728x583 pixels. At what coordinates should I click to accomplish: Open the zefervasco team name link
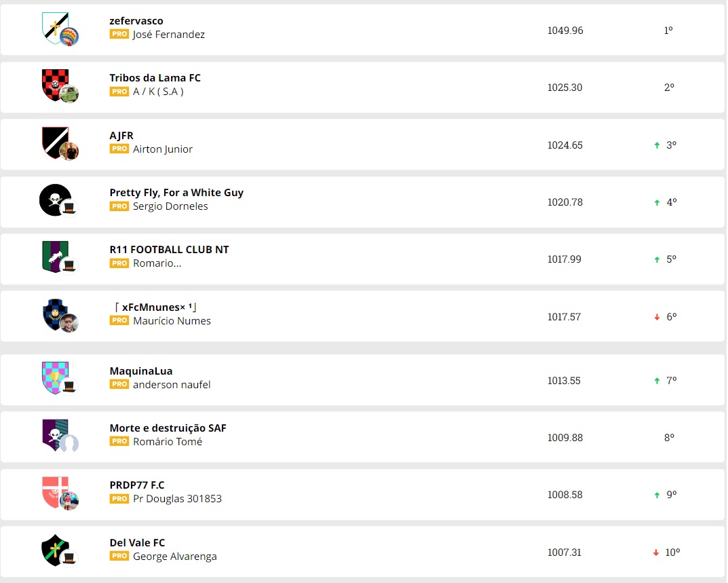[136, 21]
